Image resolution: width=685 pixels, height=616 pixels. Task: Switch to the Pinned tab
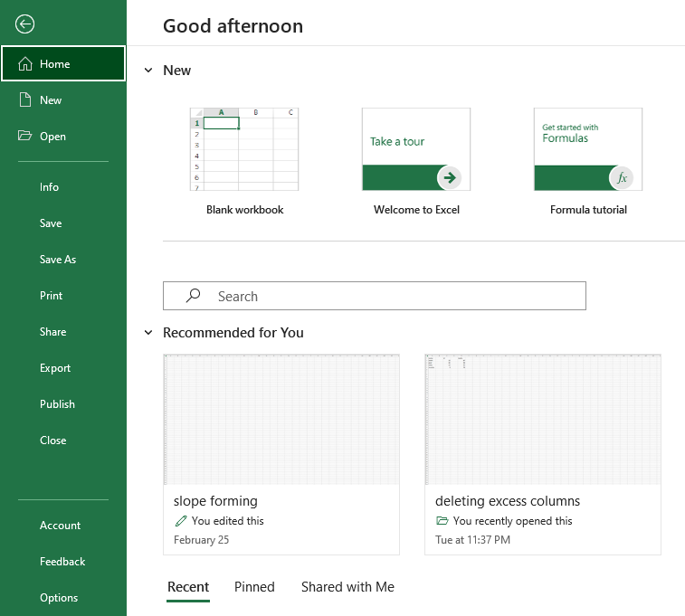(254, 587)
